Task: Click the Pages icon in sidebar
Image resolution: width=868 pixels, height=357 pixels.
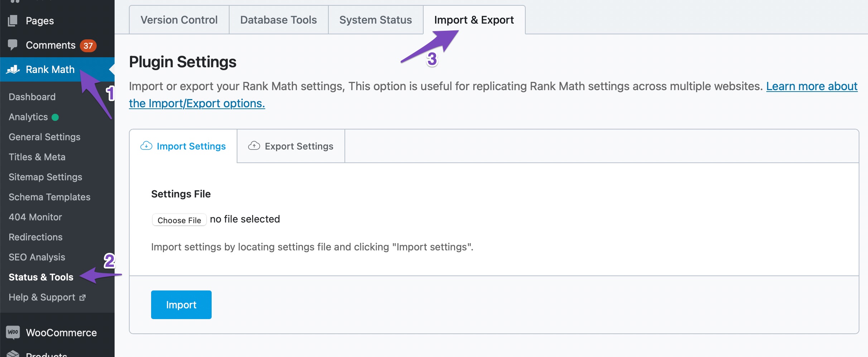Action: click(x=13, y=21)
